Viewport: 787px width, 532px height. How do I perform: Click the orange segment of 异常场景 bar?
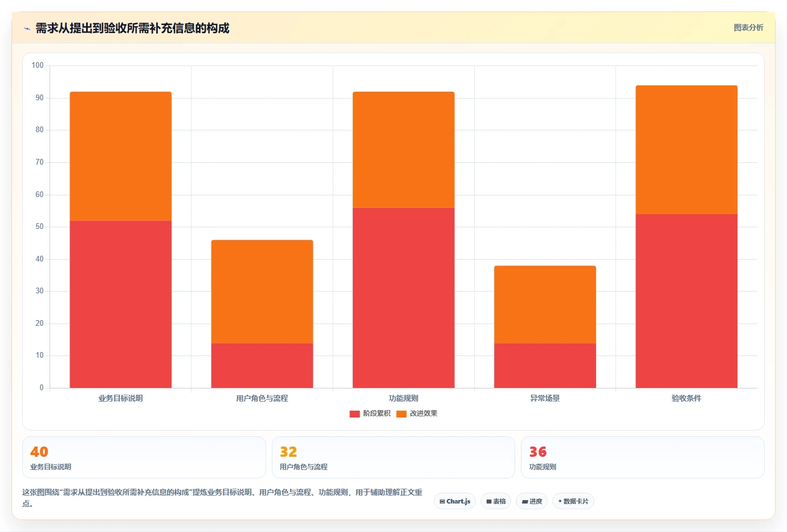tap(545, 304)
